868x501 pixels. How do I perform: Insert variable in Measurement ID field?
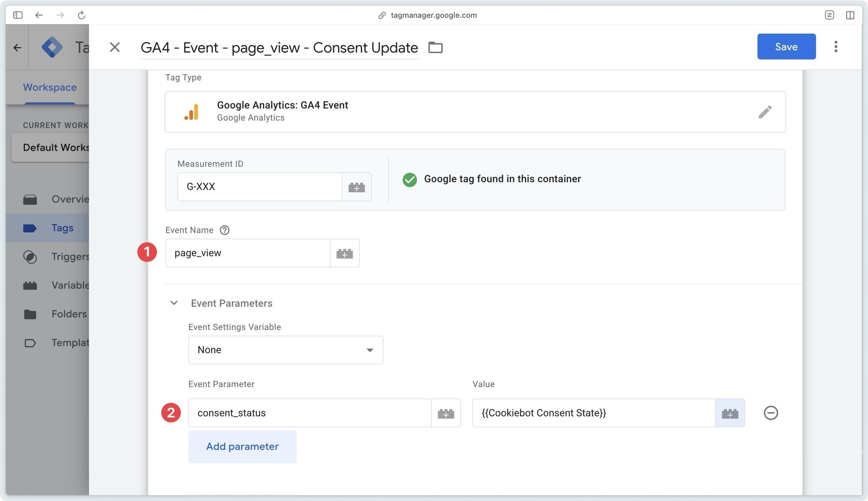coord(357,187)
